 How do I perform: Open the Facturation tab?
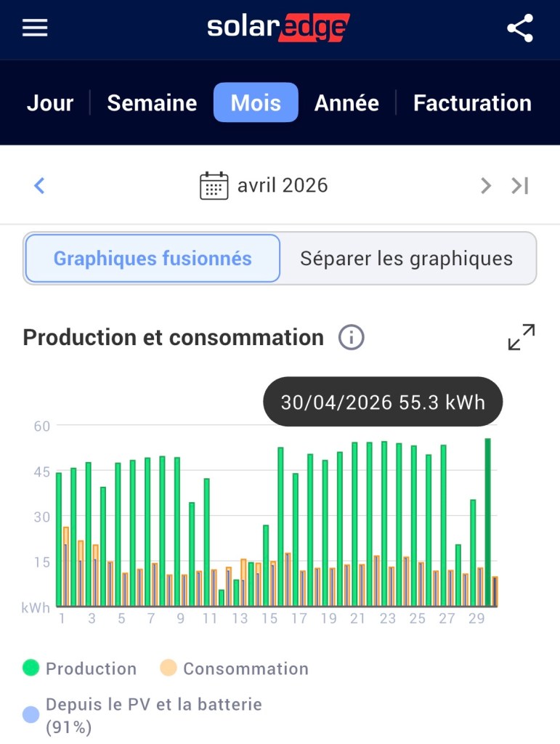[x=472, y=103]
